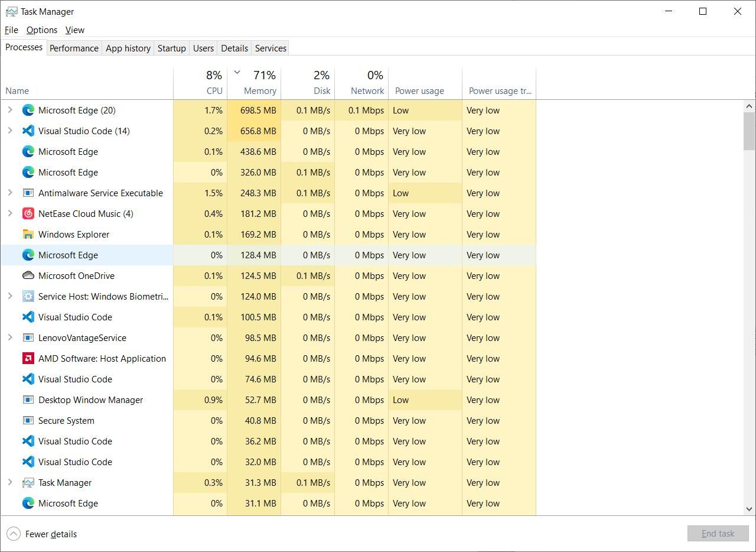Viewport: 756px width, 552px height.
Task: Expand the Task Manager process row
Action: point(10,482)
